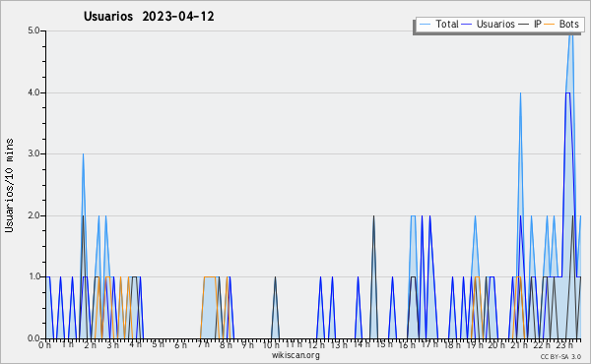Viewport: 591px width, 364px height.
Task: Click the 'Usuarios/10 mins' axis title
Action: click(x=9, y=185)
